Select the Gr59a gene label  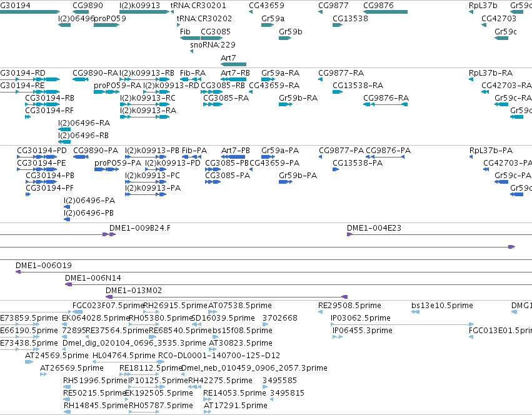pyautogui.click(x=273, y=18)
